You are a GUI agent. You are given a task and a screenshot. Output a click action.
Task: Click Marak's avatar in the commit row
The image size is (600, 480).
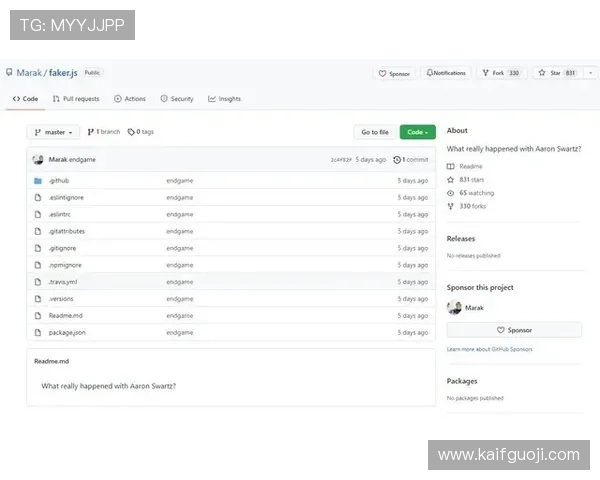pyautogui.click(x=38, y=159)
